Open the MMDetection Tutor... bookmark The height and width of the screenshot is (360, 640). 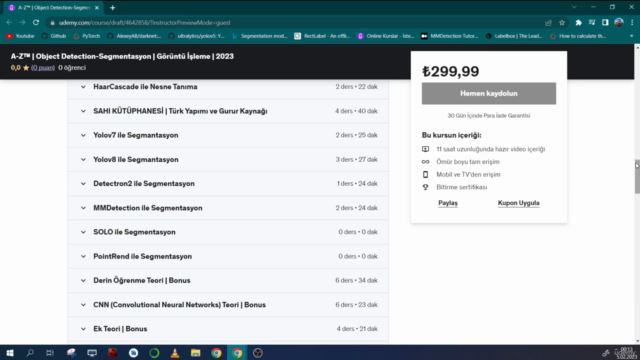click(x=449, y=36)
